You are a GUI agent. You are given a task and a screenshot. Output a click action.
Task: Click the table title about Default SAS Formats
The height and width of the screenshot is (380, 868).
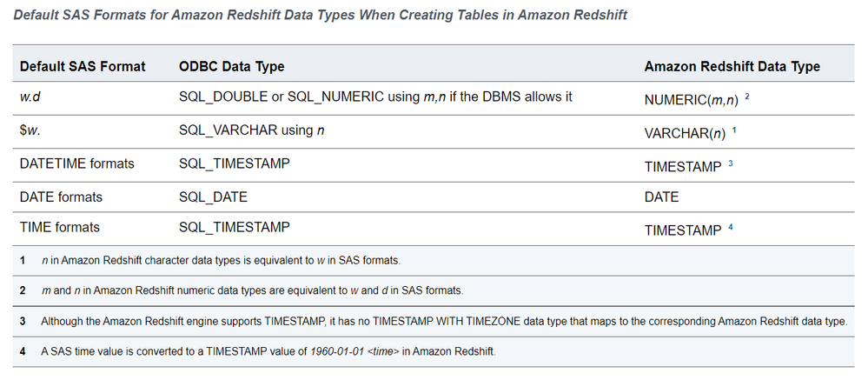tap(320, 16)
